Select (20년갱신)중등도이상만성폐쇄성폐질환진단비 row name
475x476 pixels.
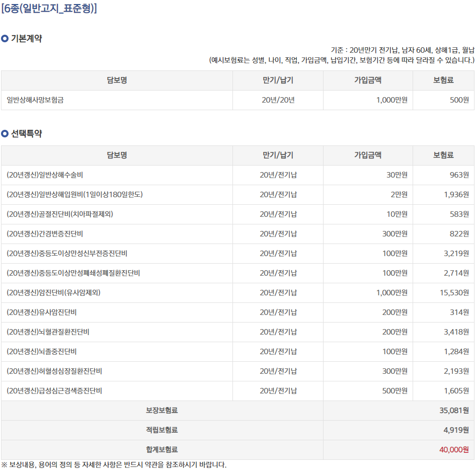tap(73, 273)
